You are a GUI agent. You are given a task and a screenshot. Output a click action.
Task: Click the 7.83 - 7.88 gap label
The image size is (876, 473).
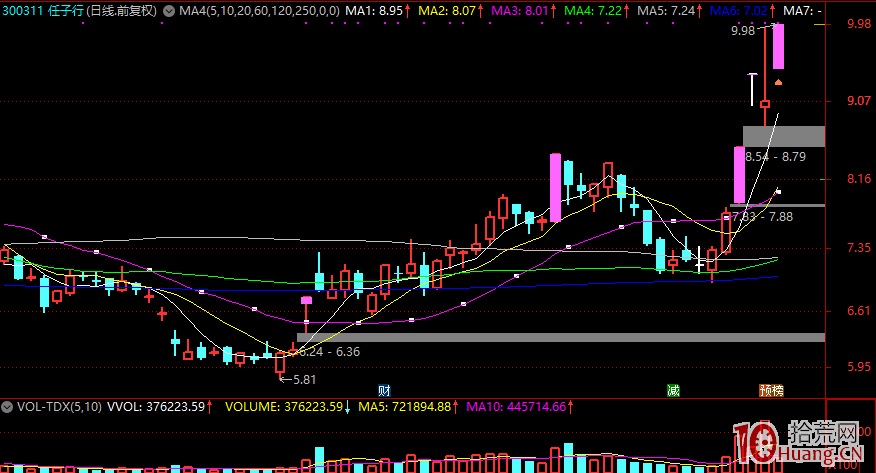(x=762, y=217)
